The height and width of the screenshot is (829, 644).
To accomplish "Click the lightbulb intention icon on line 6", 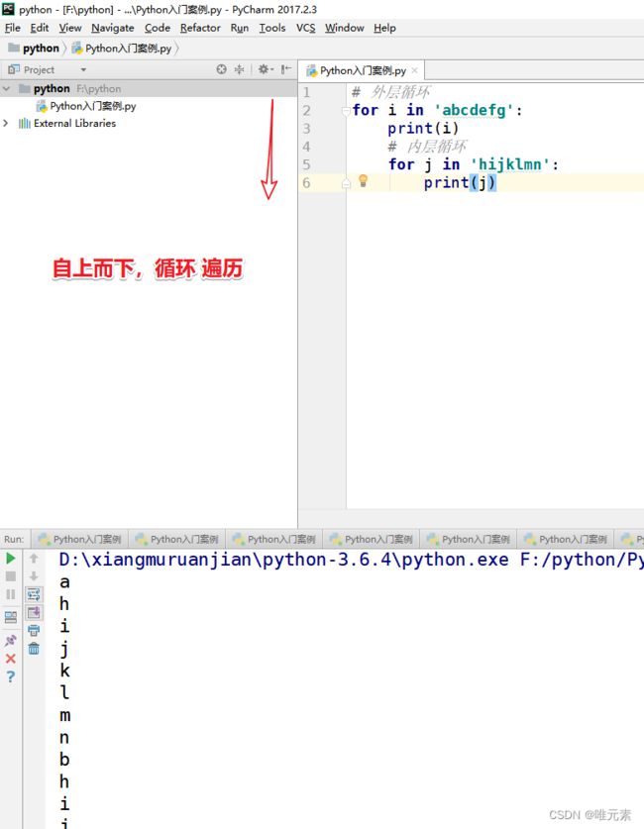I will [x=363, y=181].
